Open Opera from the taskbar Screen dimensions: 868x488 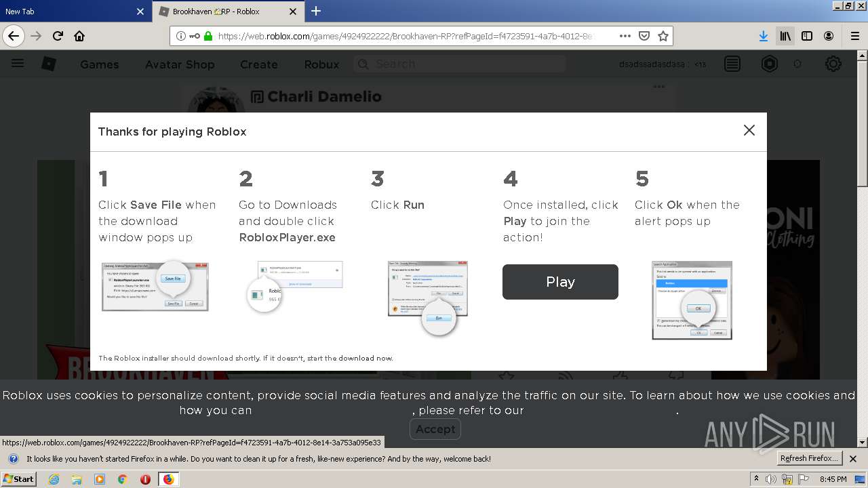coord(145,479)
